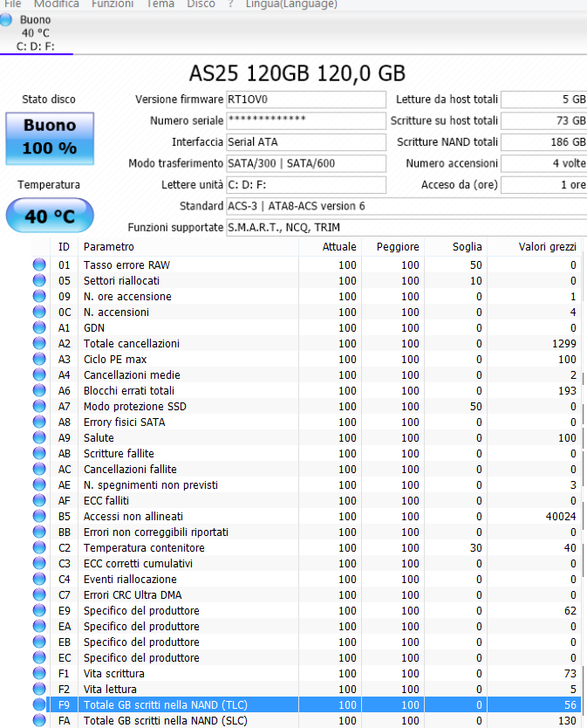Screen dimensions: 587x728
Task: Click status icon of N. ore accensione row
Action: [39, 296]
